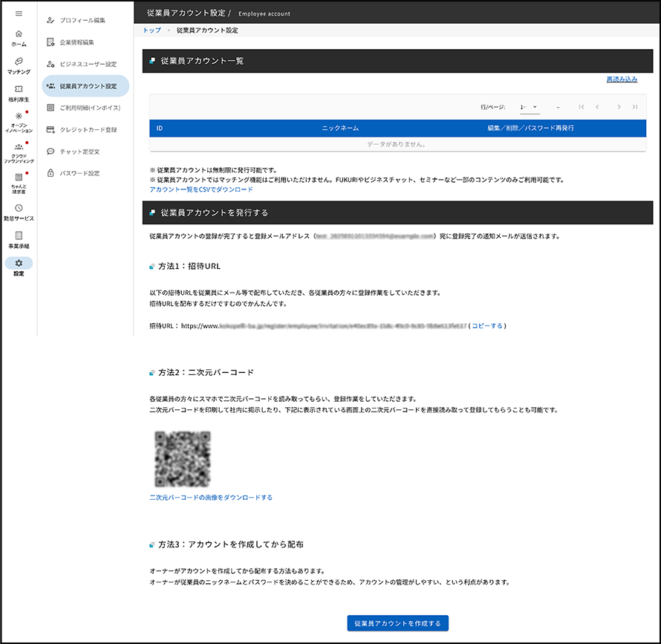Select the 福利厚生 sidebar icon
661x644 pixels.
click(19, 93)
